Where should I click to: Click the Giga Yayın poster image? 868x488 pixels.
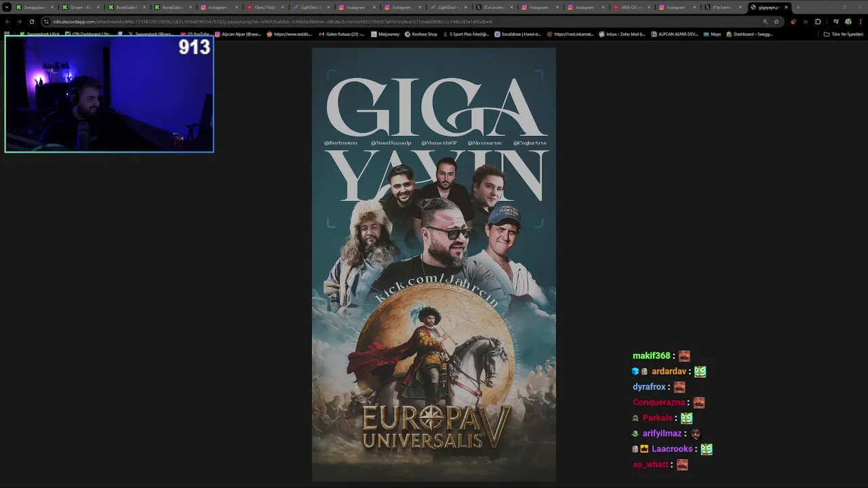point(434,264)
